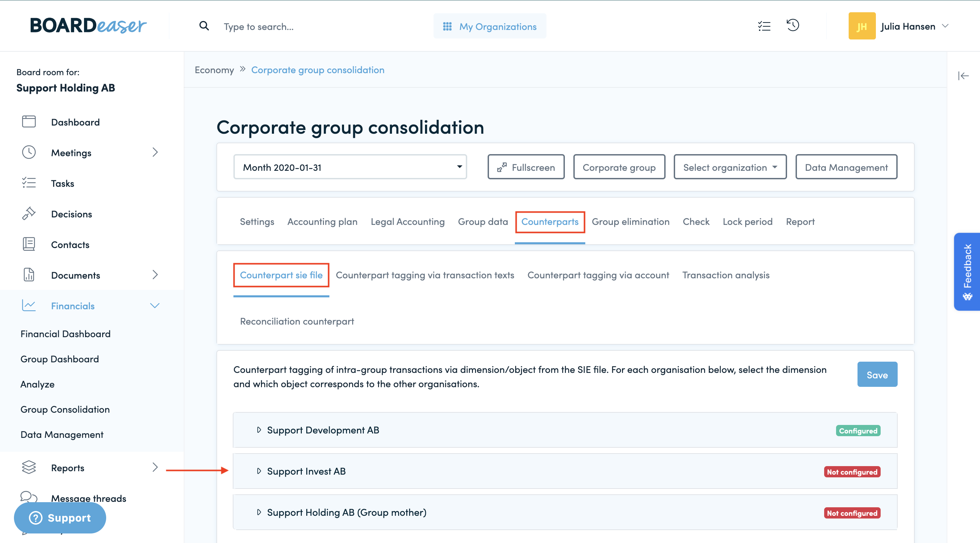Expand the Reports submenu chevron

(x=155, y=467)
